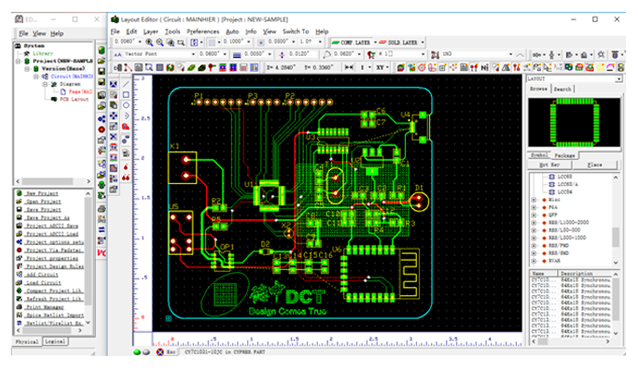Click the green status light icon
640x370 pixels.
click(x=137, y=352)
